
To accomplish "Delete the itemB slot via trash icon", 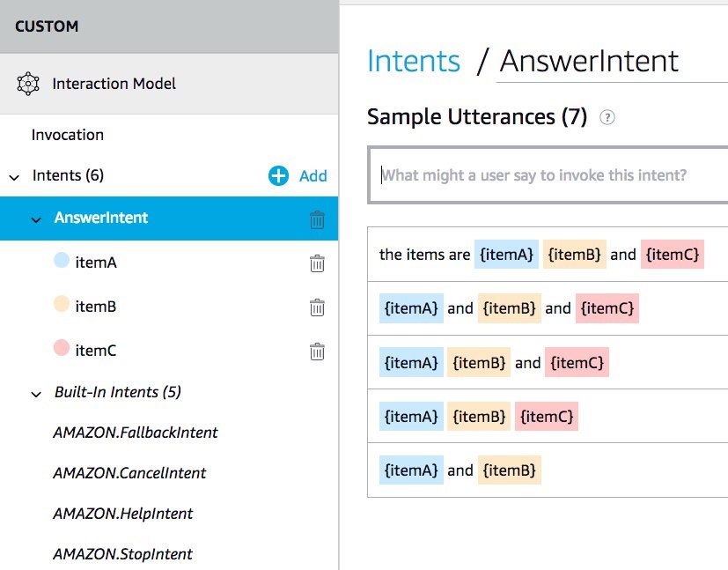I will pyautogui.click(x=317, y=307).
